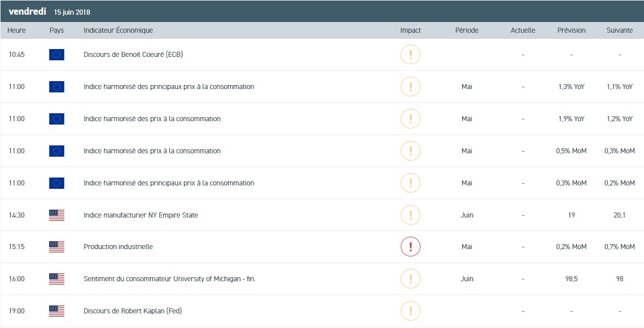
Task: Click the red high-impact icon for Production industrielle
Action: click(x=410, y=247)
